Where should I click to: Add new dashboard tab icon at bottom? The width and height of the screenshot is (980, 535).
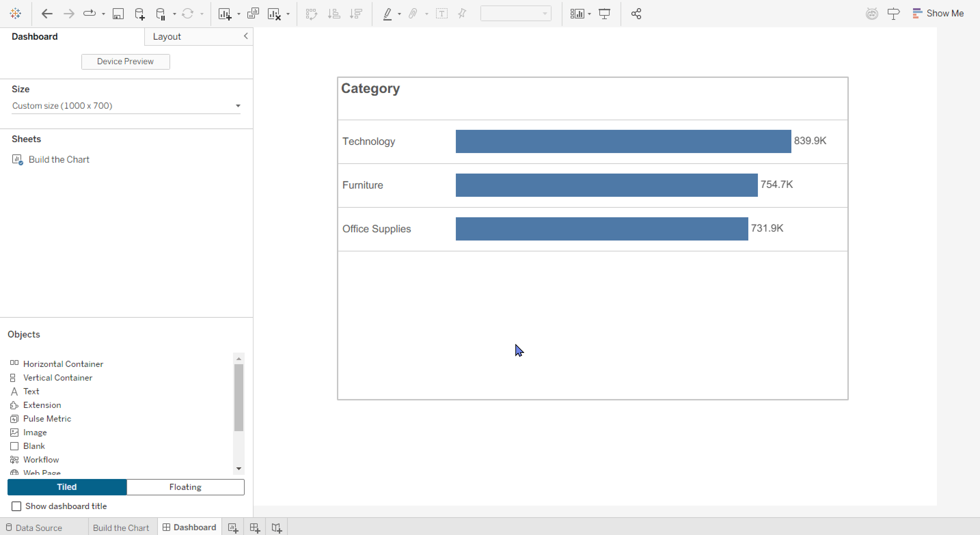click(255, 527)
